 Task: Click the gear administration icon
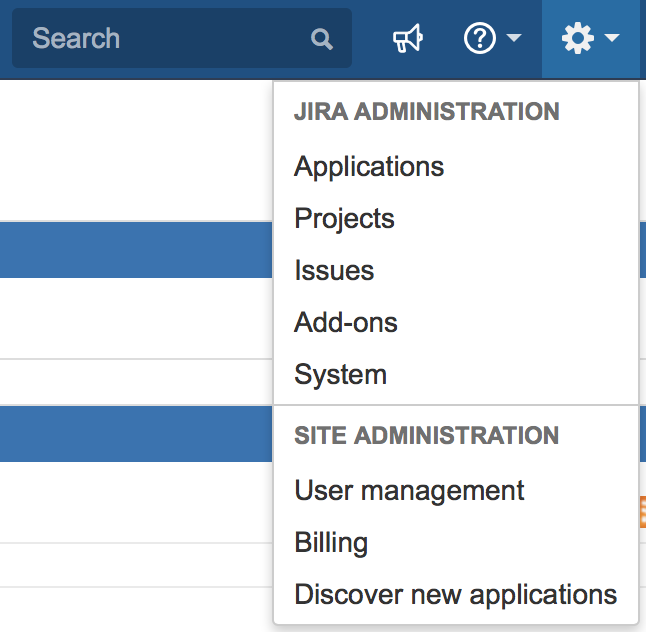pyautogui.click(x=577, y=39)
